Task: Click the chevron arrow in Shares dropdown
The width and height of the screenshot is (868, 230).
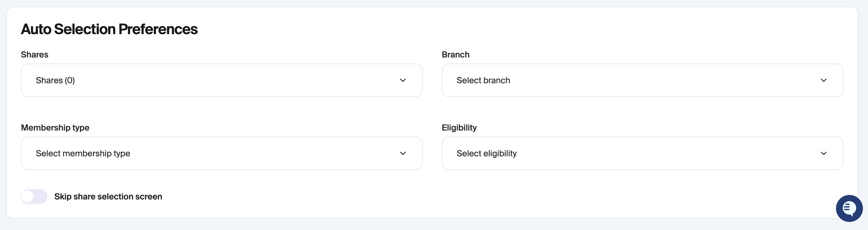Action: [403, 80]
